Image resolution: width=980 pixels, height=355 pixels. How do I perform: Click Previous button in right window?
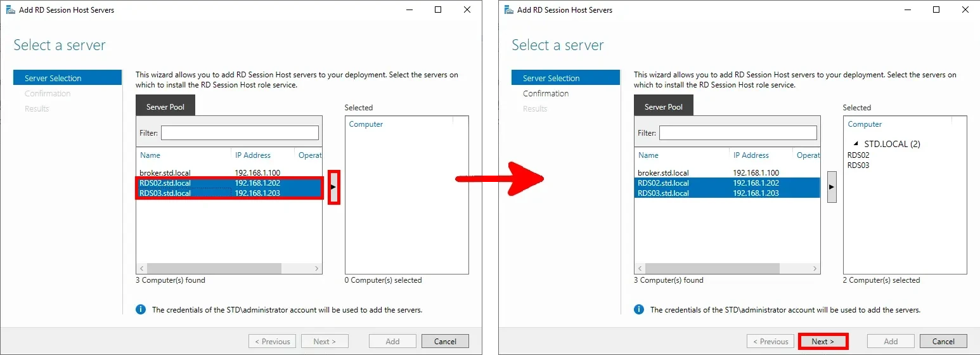coord(770,341)
